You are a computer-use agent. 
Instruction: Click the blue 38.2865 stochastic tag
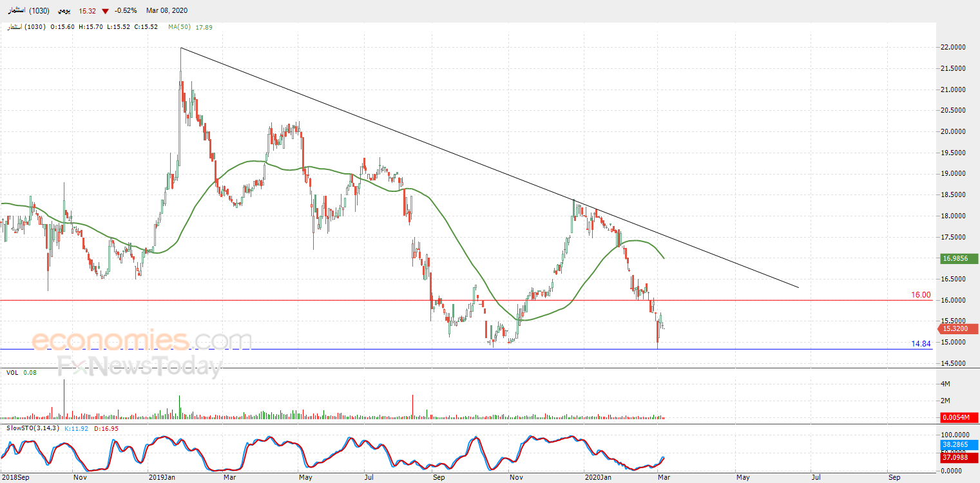[x=959, y=444]
